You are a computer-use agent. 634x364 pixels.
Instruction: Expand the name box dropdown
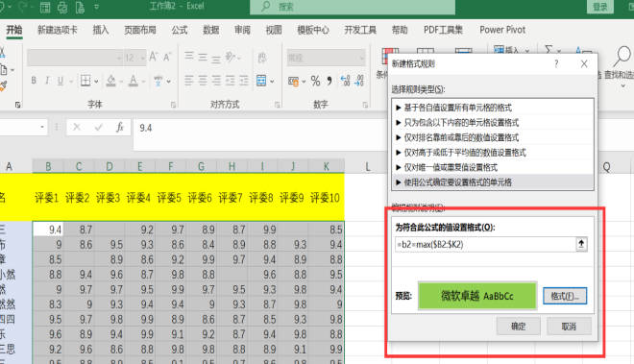point(42,128)
